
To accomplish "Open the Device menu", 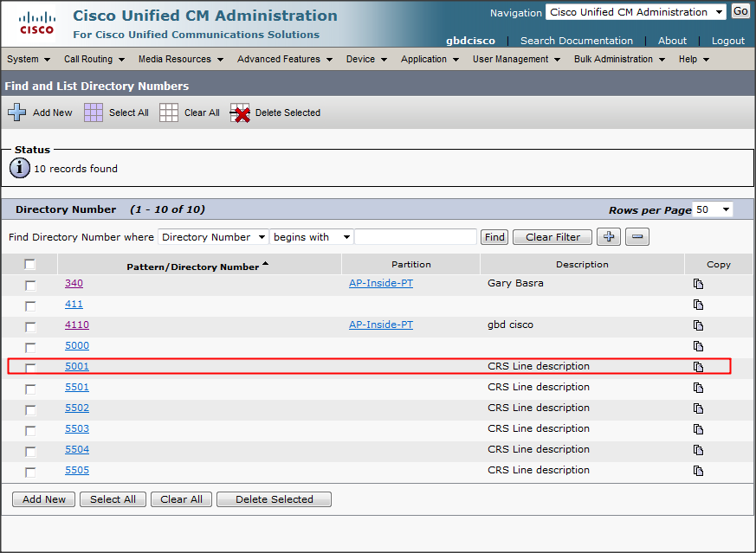I will click(366, 59).
